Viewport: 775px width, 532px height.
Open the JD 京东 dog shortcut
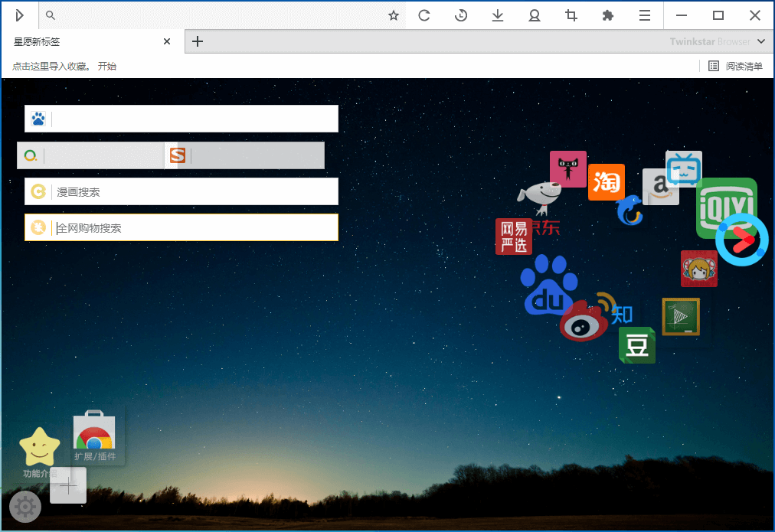(x=541, y=197)
